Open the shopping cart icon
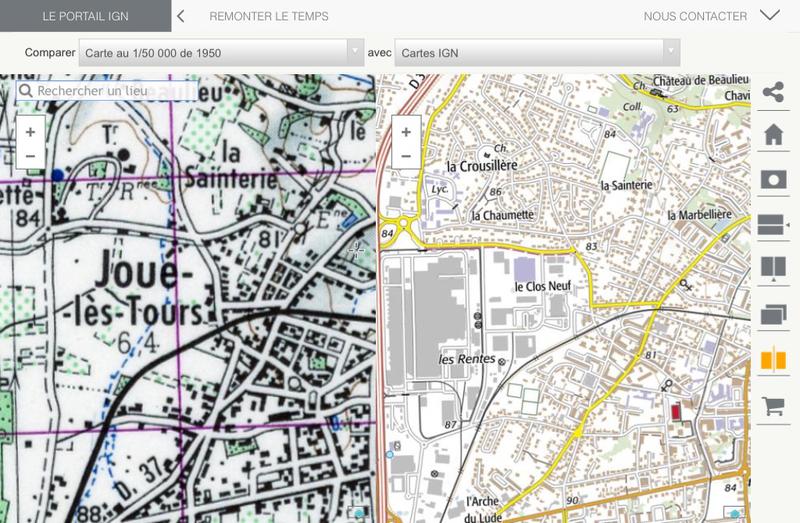 772,405
